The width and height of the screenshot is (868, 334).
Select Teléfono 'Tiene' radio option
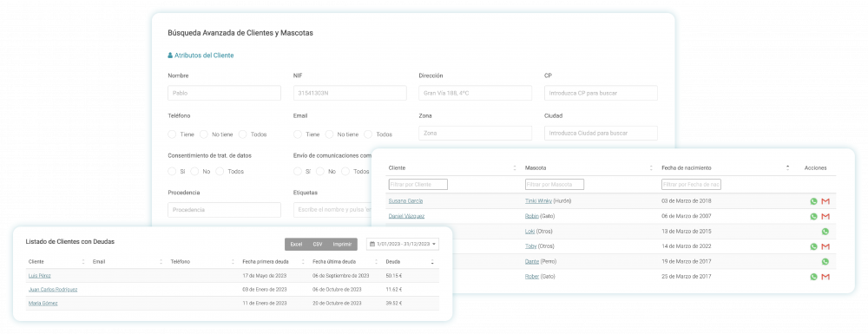(172, 134)
